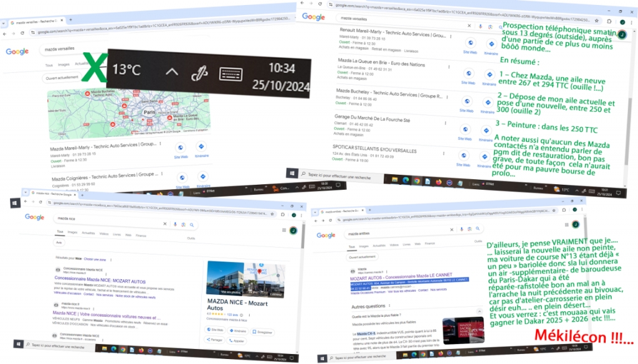Click Appeler in MAZDA NICE panel
The width and height of the screenshot is (638, 364).
[236, 340]
